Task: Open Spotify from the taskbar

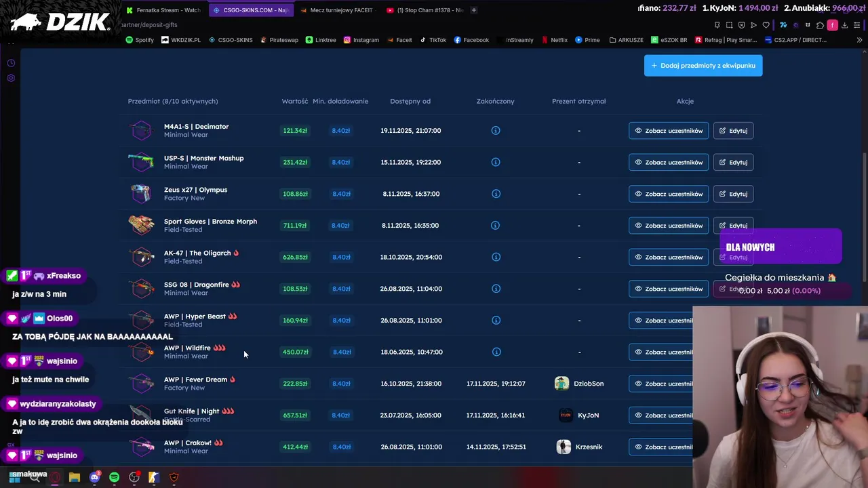Action: (x=114, y=477)
